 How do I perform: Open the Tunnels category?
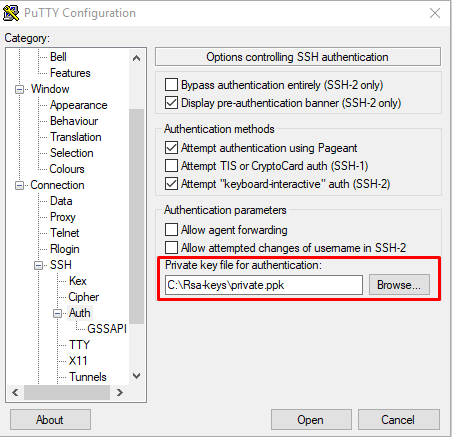click(88, 377)
